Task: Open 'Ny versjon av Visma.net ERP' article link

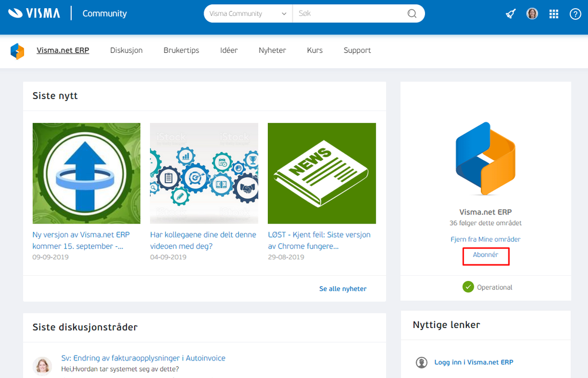Action: [81, 240]
